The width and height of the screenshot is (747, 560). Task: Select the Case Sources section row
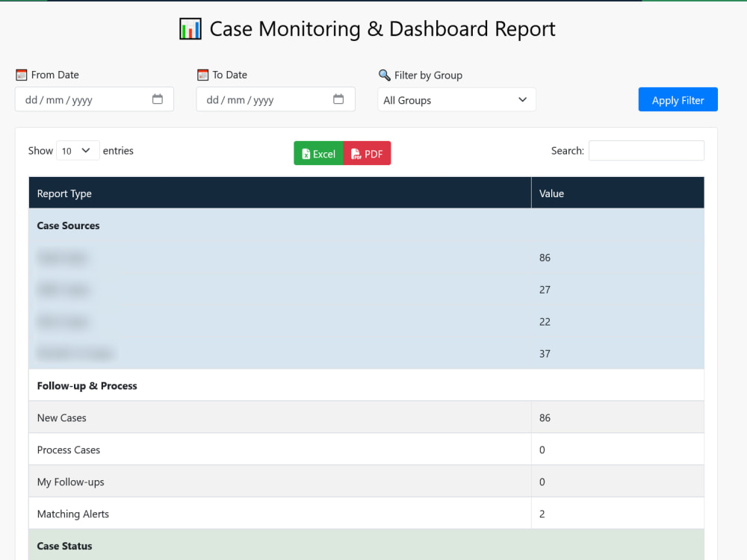pyautogui.click(x=366, y=225)
